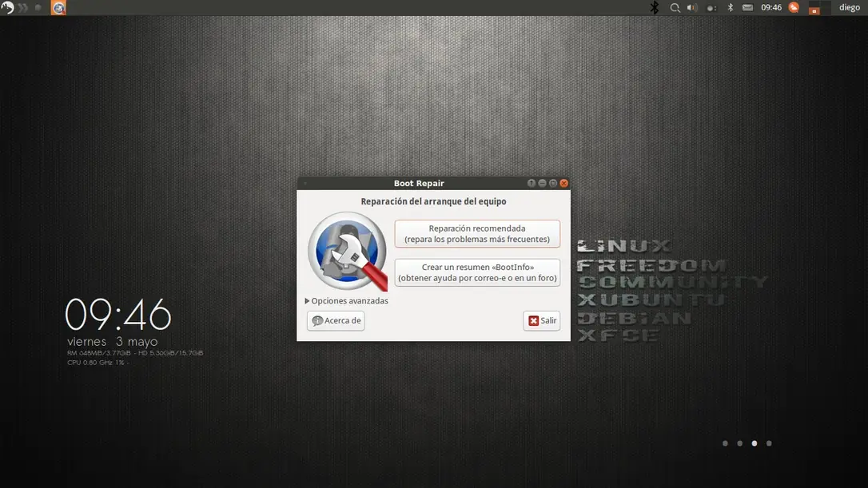The height and width of the screenshot is (488, 868).
Task: Click the Boot Repair shade arrow button
Action: pos(532,183)
